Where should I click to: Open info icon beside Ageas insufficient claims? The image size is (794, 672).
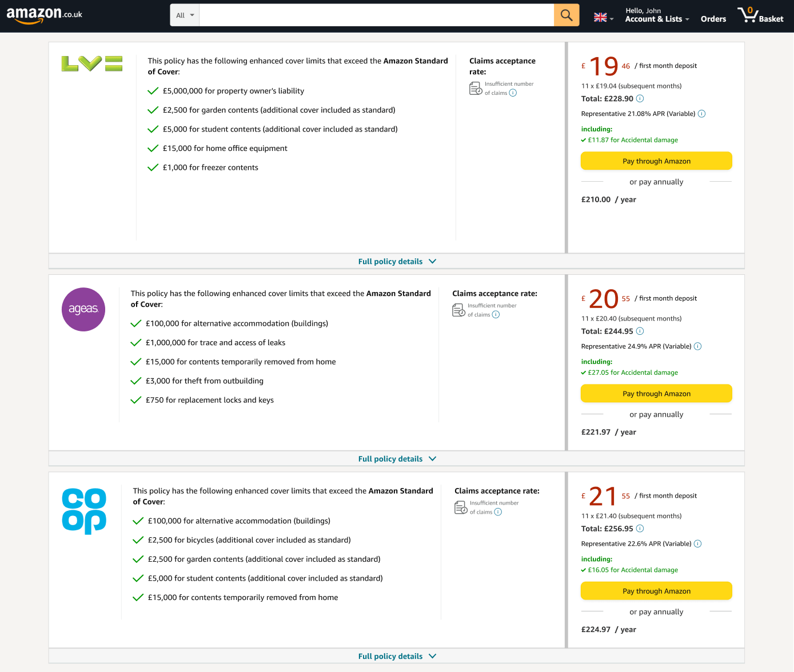[x=496, y=315]
